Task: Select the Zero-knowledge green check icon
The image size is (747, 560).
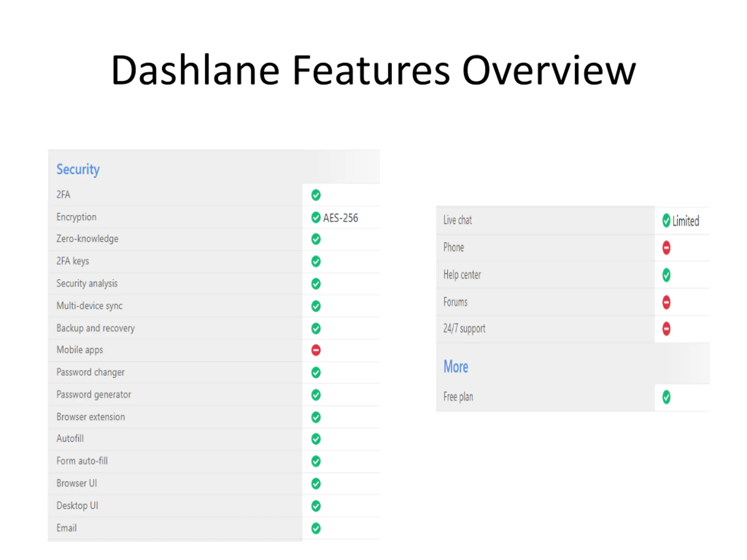Action: (316, 239)
